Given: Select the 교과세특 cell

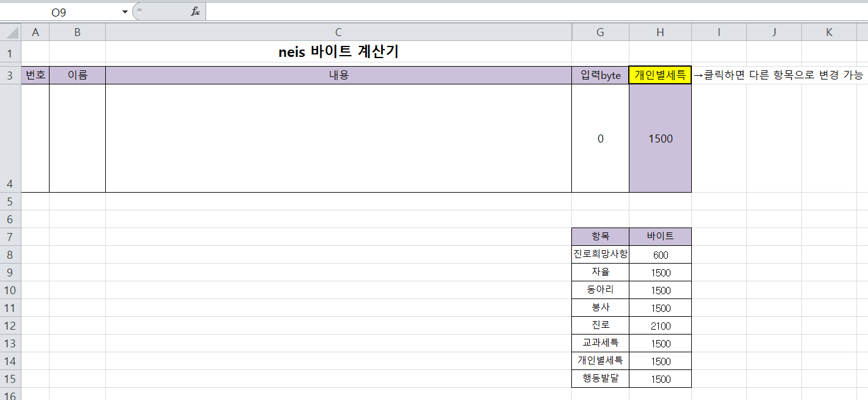Looking at the screenshot, I should [600, 343].
